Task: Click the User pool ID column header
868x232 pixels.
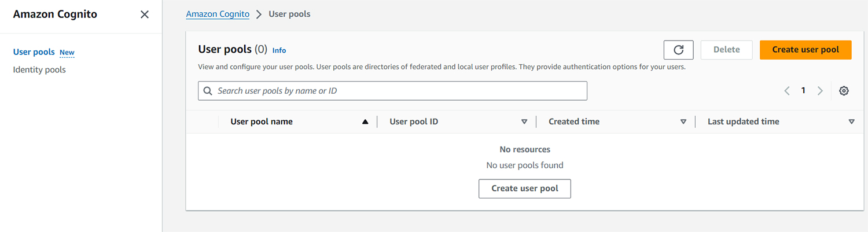Action: (x=414, y=121)
